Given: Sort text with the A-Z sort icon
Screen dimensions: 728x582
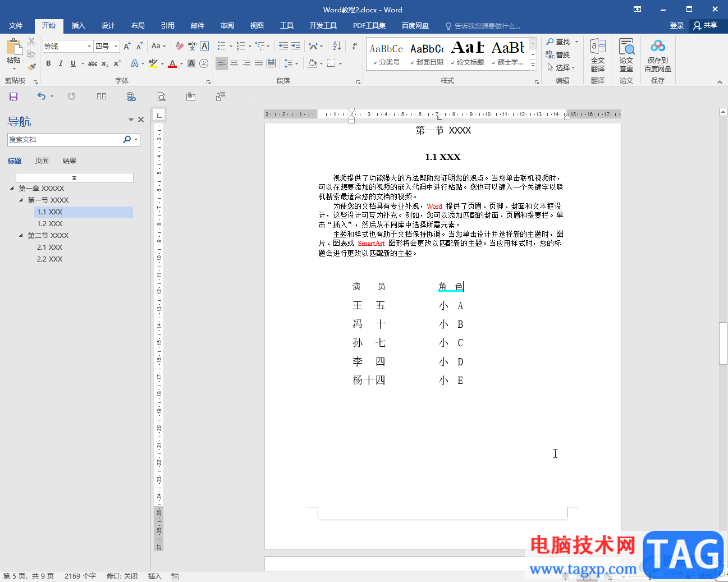Looking at the screenshot, I should tap(337, 46).
